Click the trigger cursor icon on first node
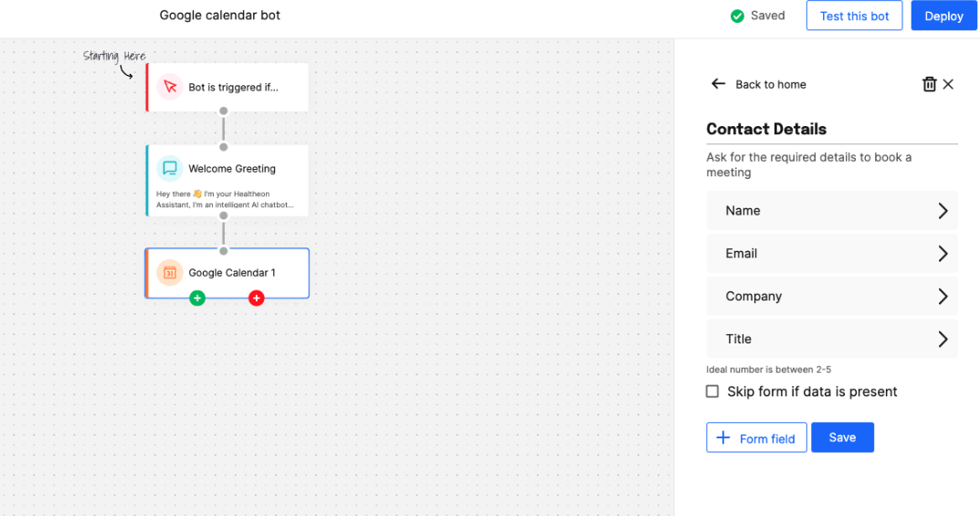Screen dimensions: 980x516 (x=170, y=87)
